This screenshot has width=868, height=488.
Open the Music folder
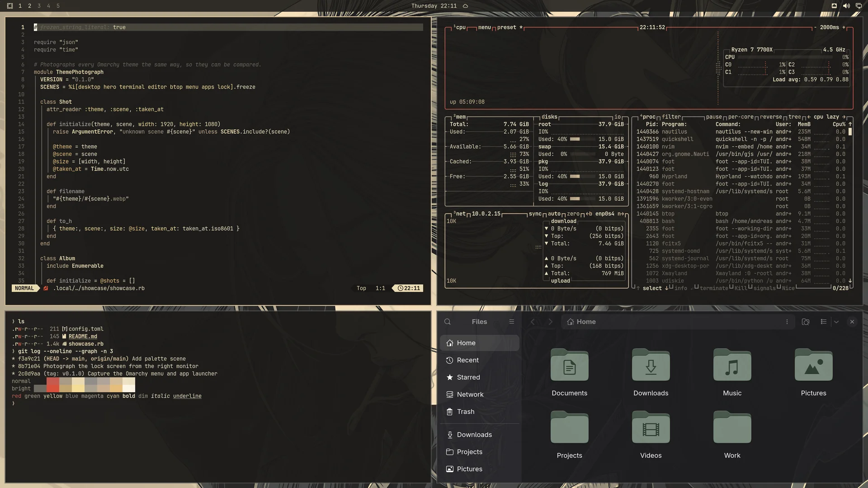tap(732, 373)
